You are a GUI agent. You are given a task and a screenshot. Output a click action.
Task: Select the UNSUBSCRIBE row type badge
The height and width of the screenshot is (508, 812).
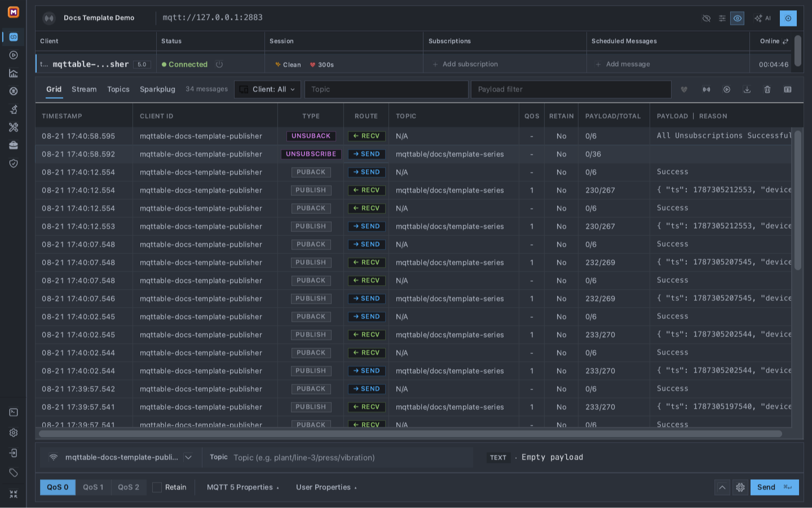pyautogui.click(x=311, y=154)
